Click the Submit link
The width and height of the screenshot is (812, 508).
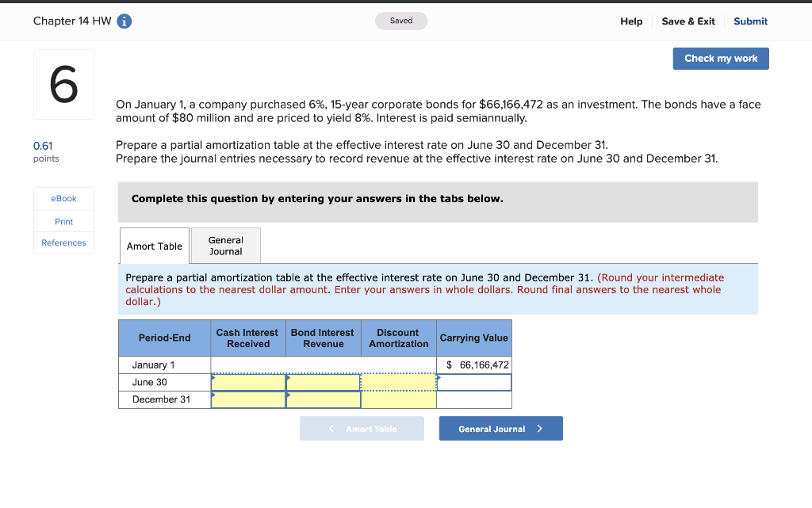tap(749, 21)
